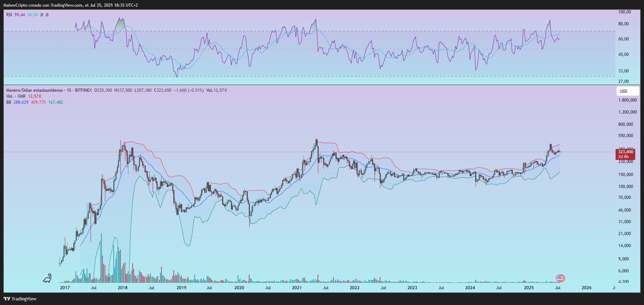Click the 27,00 level on RSI axis
The image size is (644, 305).
tap(624, 82)
